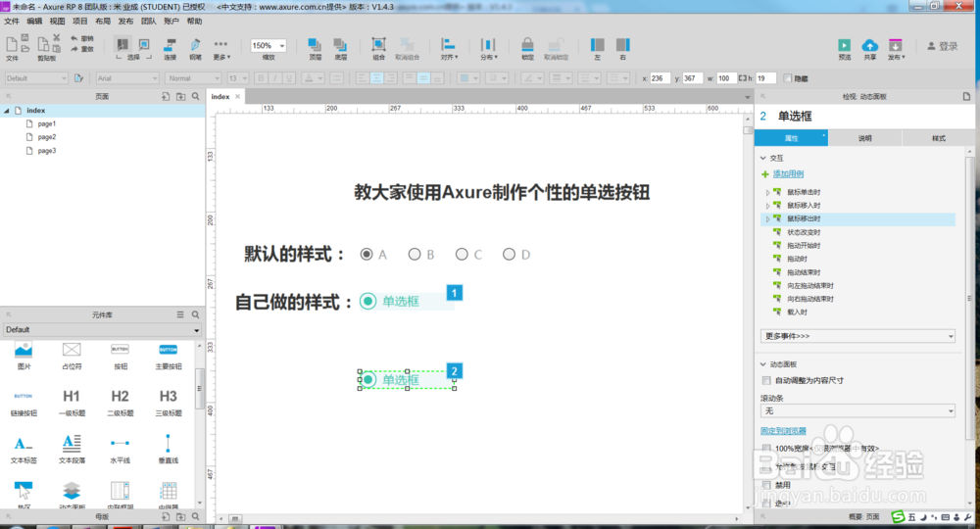Select default radio button C
This screenshot has height=529, width=980.
tap(462, 254)
